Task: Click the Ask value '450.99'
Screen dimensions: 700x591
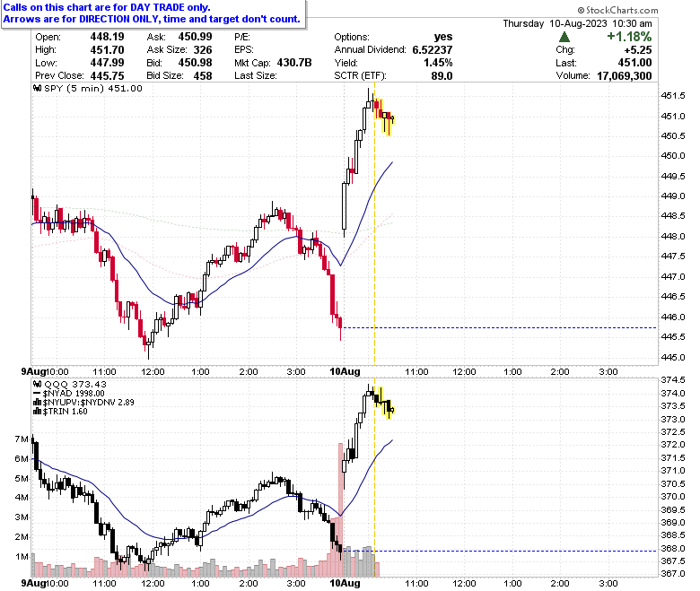Action: (x=195, y=37)
